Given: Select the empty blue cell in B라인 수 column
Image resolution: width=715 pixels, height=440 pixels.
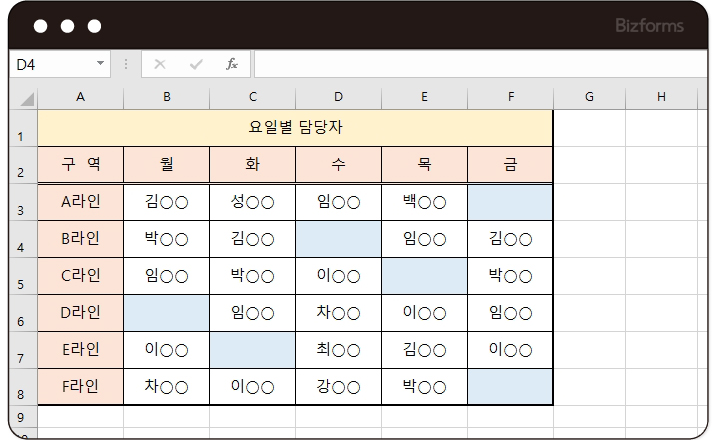Looking at the screenshot, I should pyautogui.click(x=338, y=239).
